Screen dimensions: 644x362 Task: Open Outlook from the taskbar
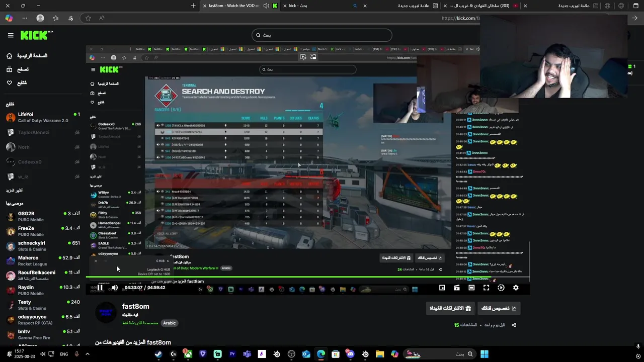click(x=306, y=354)
